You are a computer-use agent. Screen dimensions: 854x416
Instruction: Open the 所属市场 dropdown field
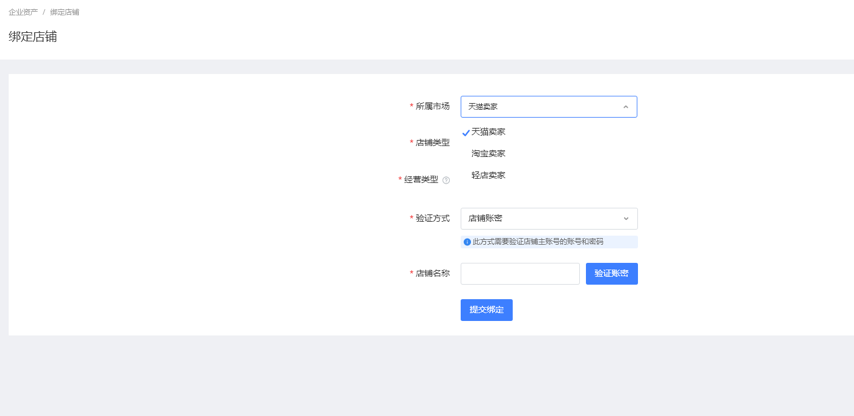tap(540, 107)
